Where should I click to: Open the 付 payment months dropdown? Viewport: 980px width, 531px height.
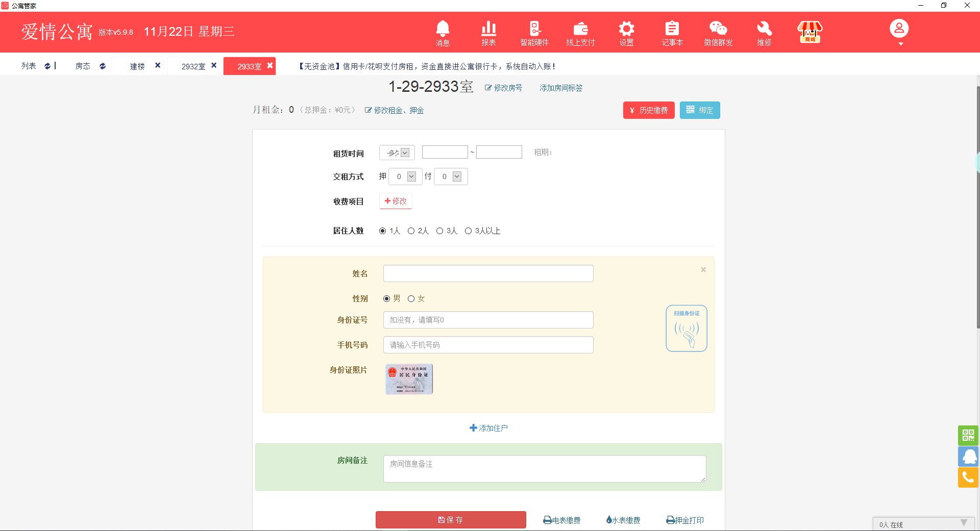coord(451,176)
